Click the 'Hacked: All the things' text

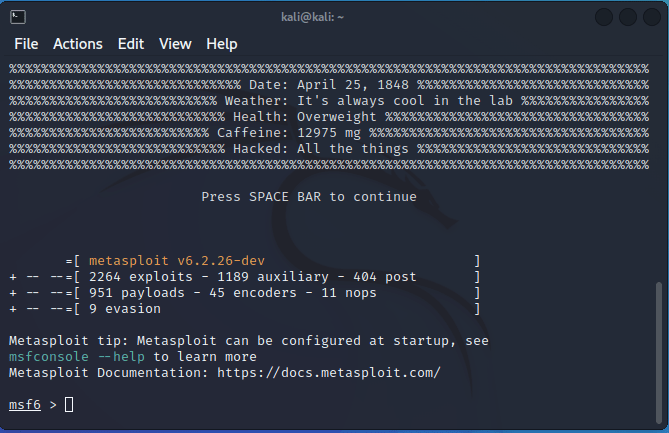[321, 149]
